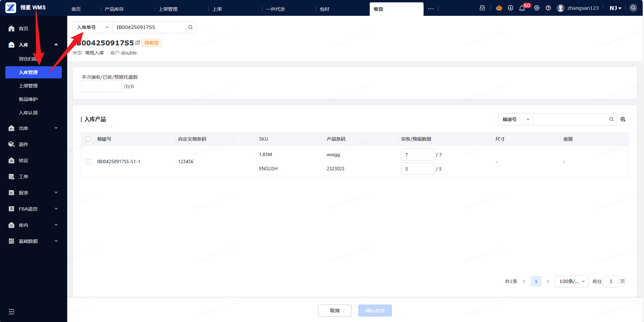Click the 确认收货 confirm receipt button
This screenshot has height=322, width=644.
click(x=375, y=311)
